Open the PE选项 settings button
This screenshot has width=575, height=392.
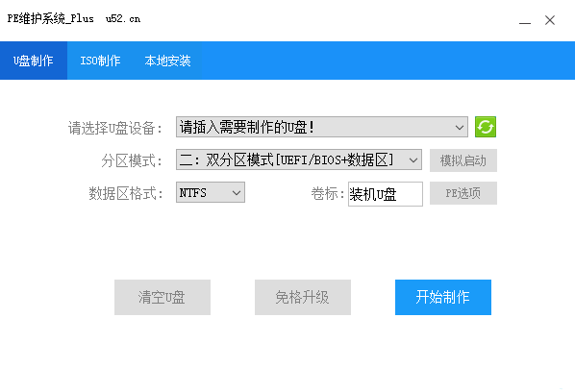463,193
